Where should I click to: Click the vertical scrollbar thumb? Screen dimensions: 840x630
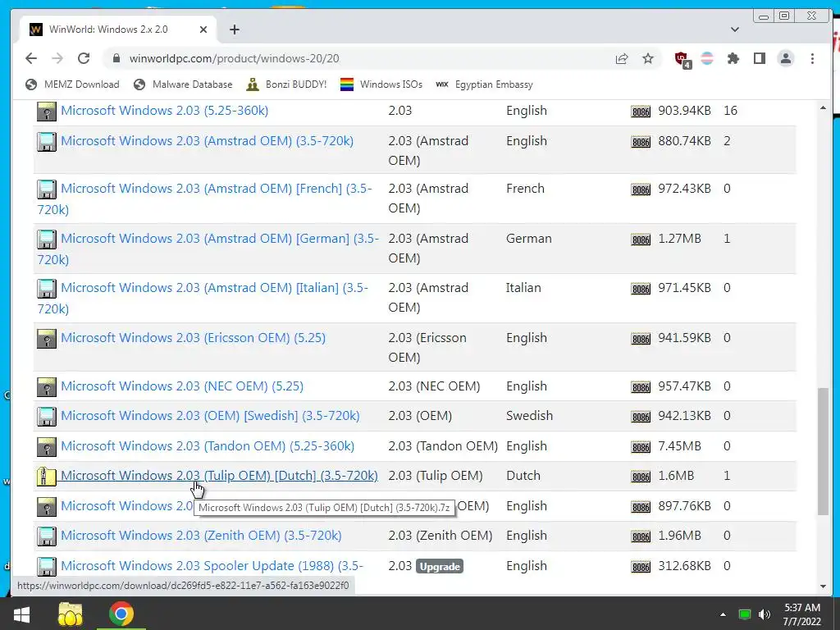coord(823,451)
